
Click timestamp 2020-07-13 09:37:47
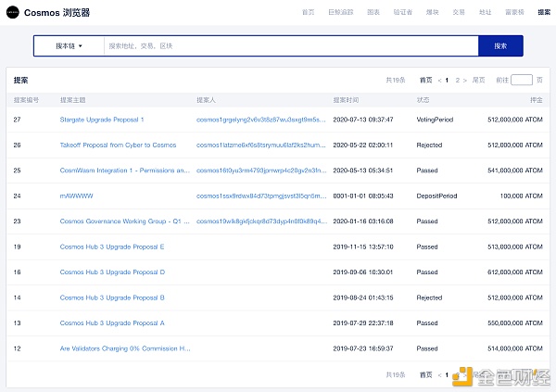point(363,120)
